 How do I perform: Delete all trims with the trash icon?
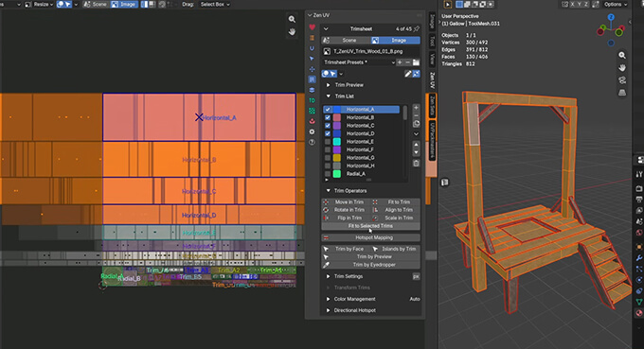(x=416, y=164)
